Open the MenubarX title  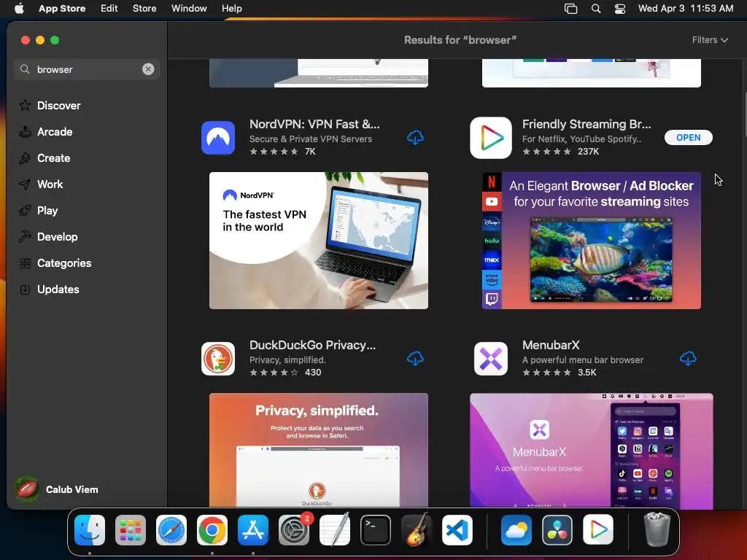point(551,345)
